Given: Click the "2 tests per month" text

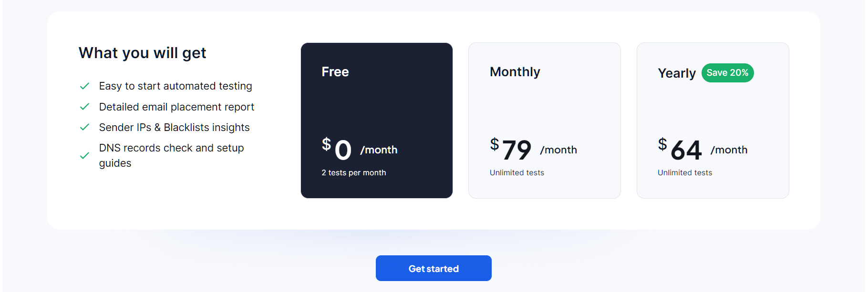Looking at the screenshot, I should click(353, 173).
